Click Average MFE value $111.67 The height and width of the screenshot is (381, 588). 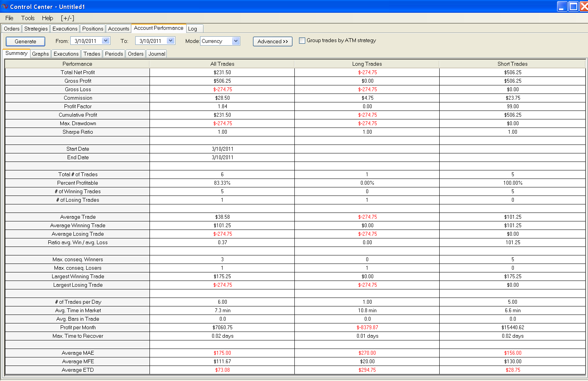pos(222,361)
